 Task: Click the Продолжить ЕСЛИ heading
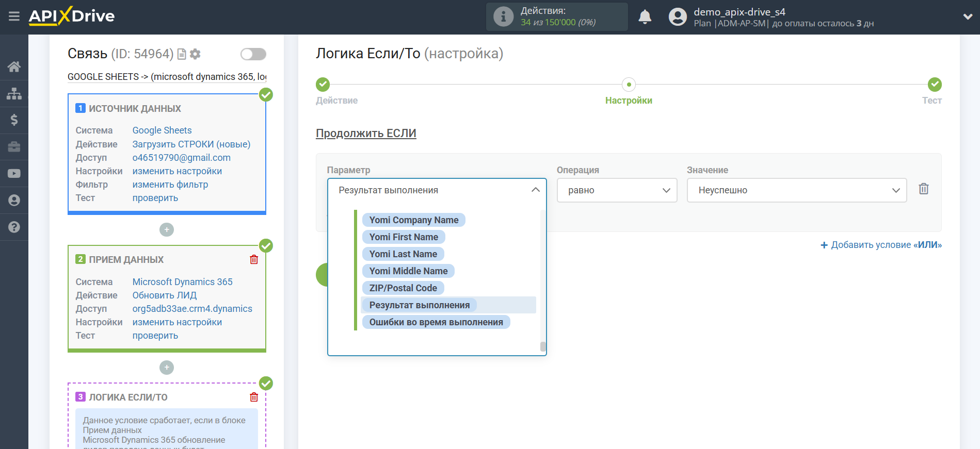366,134
